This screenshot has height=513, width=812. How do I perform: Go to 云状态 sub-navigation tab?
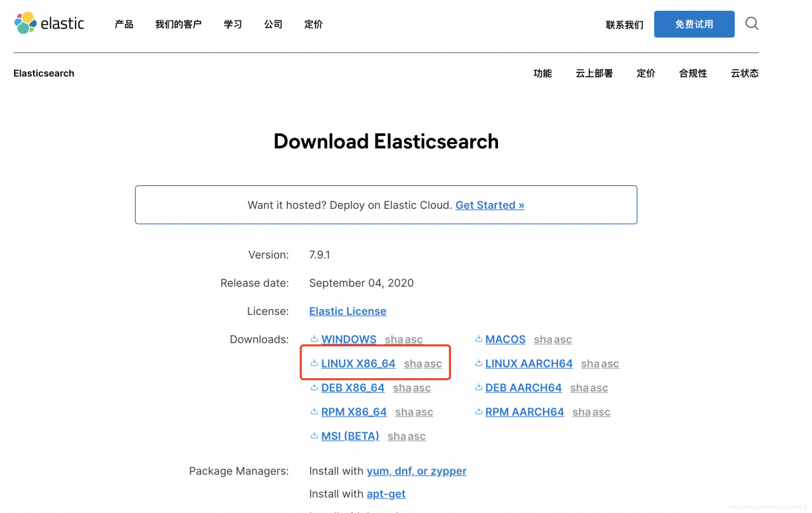pos(745,73)
